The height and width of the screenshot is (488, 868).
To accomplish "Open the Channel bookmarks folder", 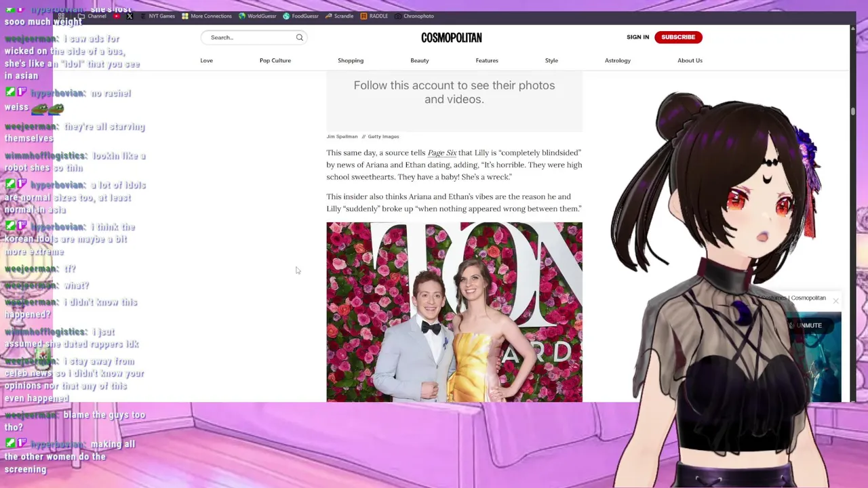I will point(92,16).
